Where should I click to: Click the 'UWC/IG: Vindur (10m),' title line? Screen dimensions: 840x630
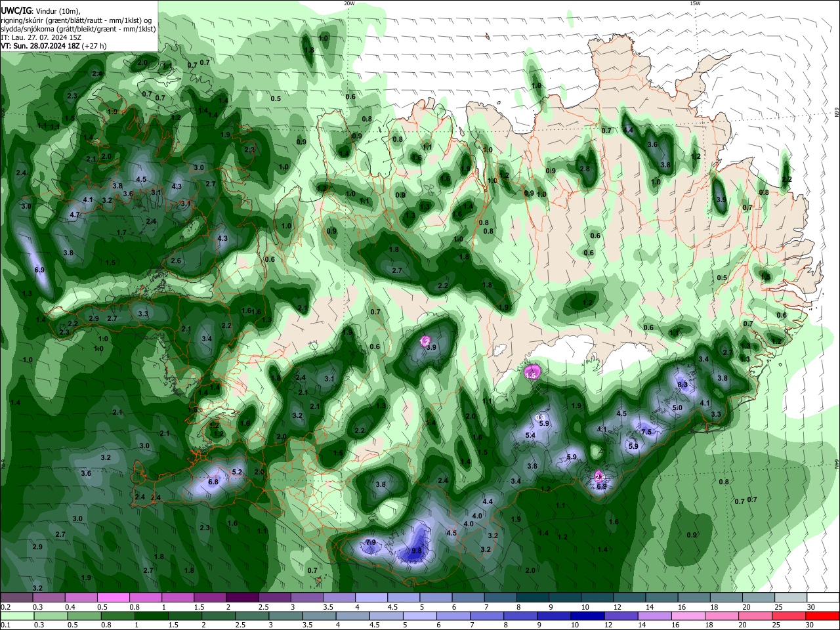pos(41,10)
